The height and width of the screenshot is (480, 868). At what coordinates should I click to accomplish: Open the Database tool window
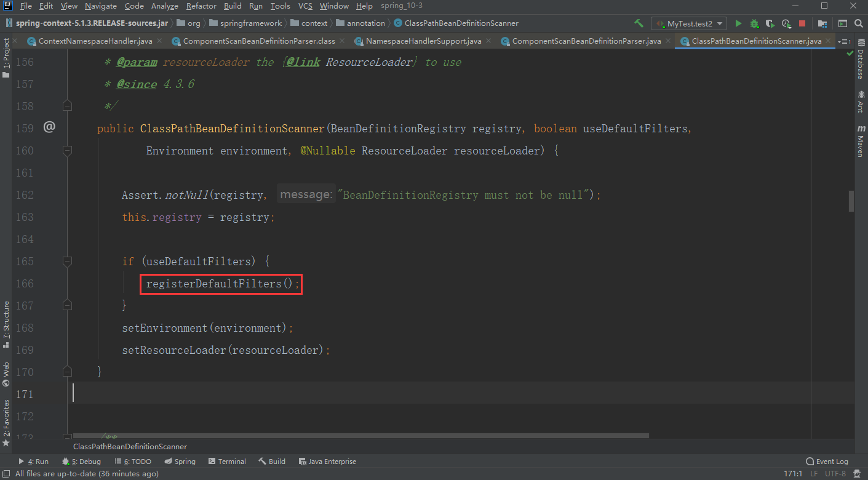coord(861,60)
